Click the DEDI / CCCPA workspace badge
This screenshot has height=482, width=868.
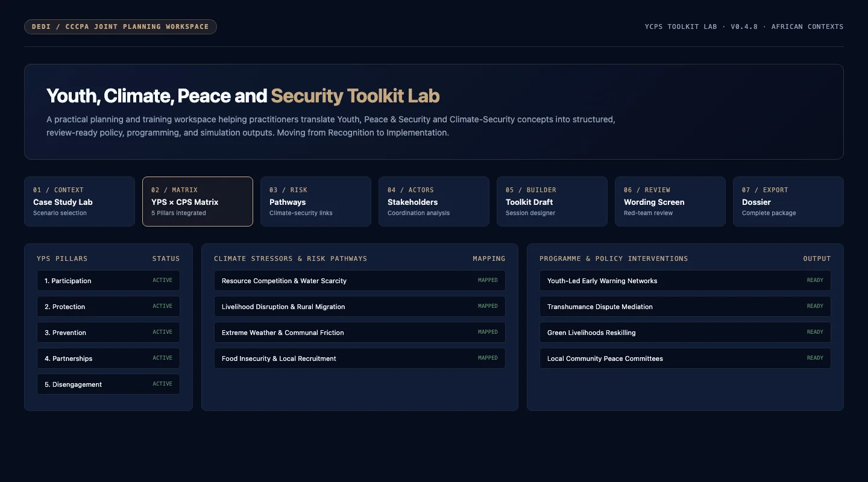(x=121, y=27)
